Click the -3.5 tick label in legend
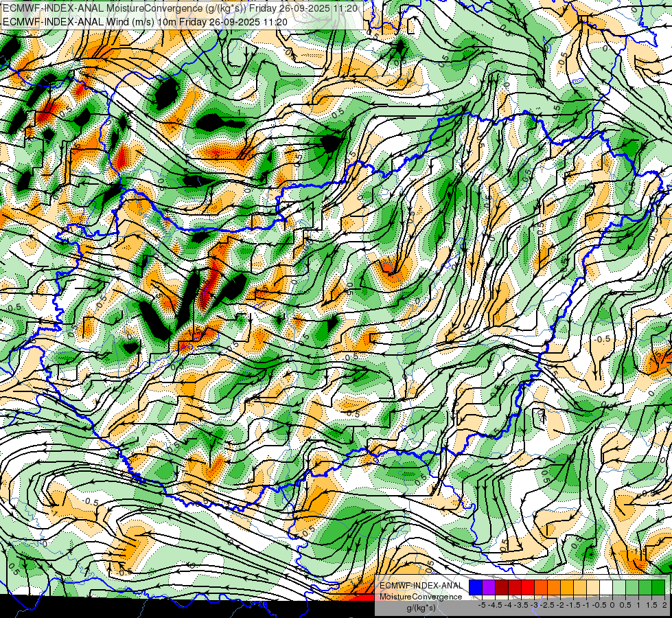 tap(521, 606)
